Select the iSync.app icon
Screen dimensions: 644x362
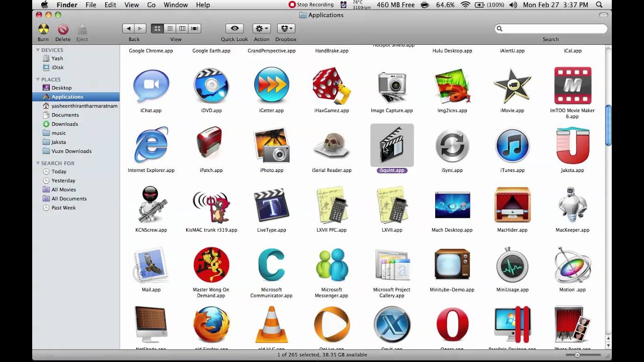click(452, 146)
